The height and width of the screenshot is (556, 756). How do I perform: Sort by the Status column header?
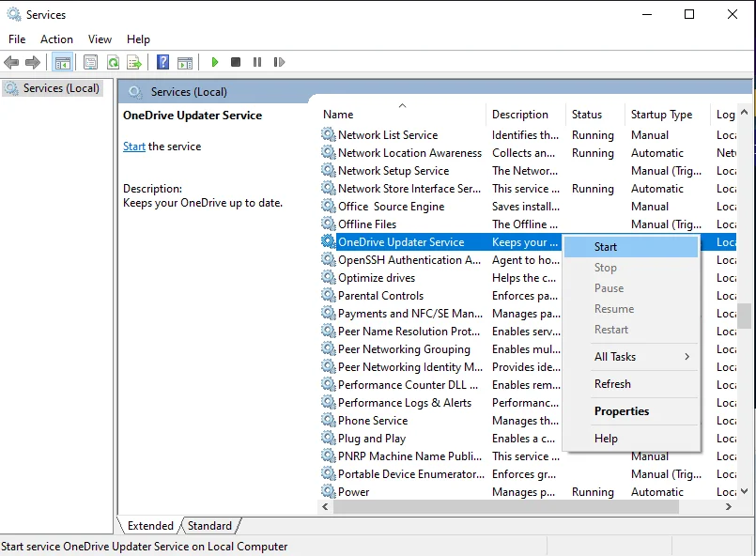(x=595, y=115)
